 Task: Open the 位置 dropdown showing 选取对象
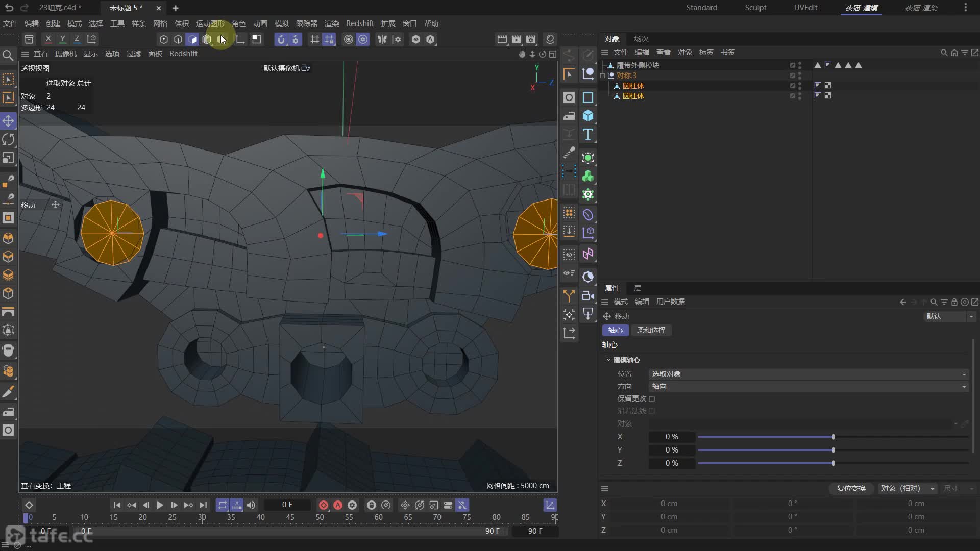pyautogui.click(x=808, y=374)
